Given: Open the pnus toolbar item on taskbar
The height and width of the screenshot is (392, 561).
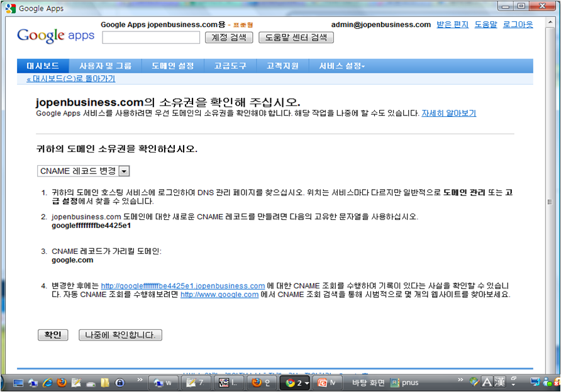Looking at the screenshot, I should (x=404, y=383).
